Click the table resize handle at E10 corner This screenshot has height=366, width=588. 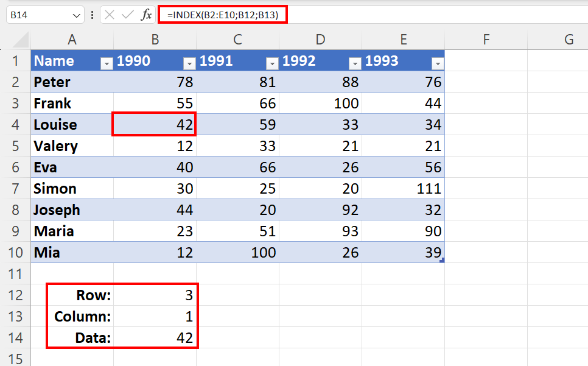click(x=442, y=260)
